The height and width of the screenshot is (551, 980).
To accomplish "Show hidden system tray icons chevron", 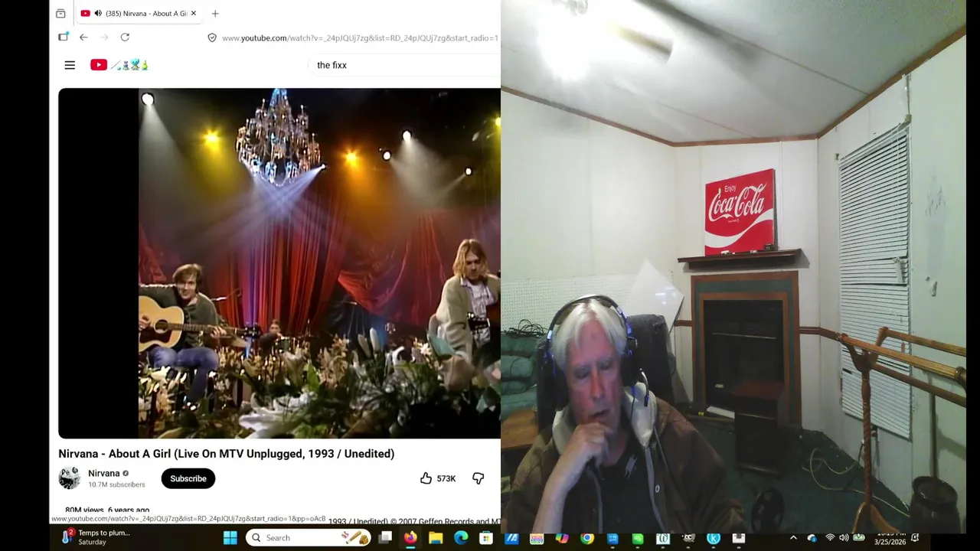I will click(x=793, y=538).
